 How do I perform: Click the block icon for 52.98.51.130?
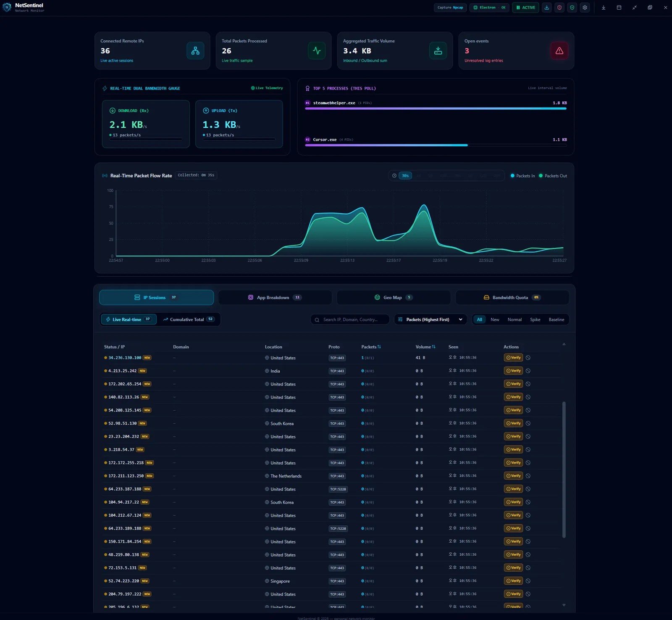(528, 423)
